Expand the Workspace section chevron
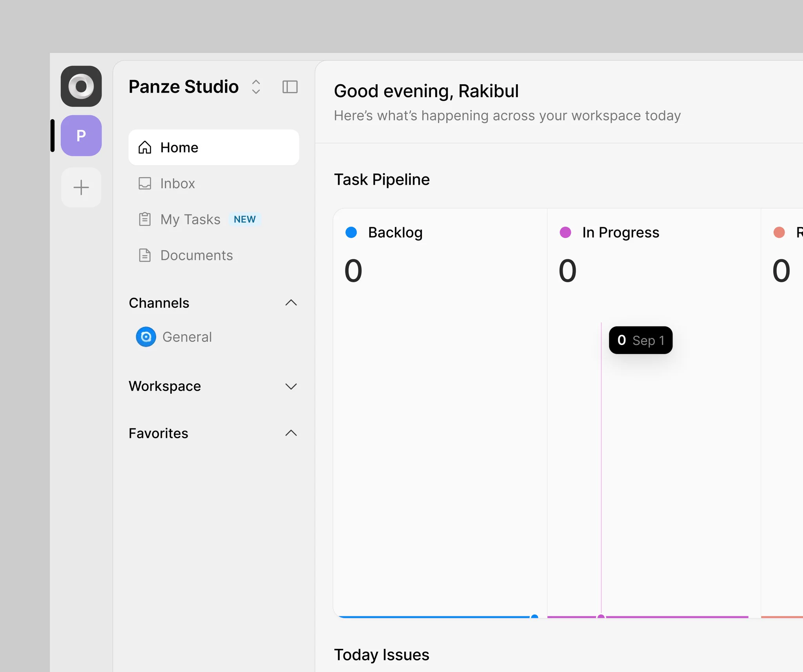This screenshot has height=672, width=803. tap(291, 386)
